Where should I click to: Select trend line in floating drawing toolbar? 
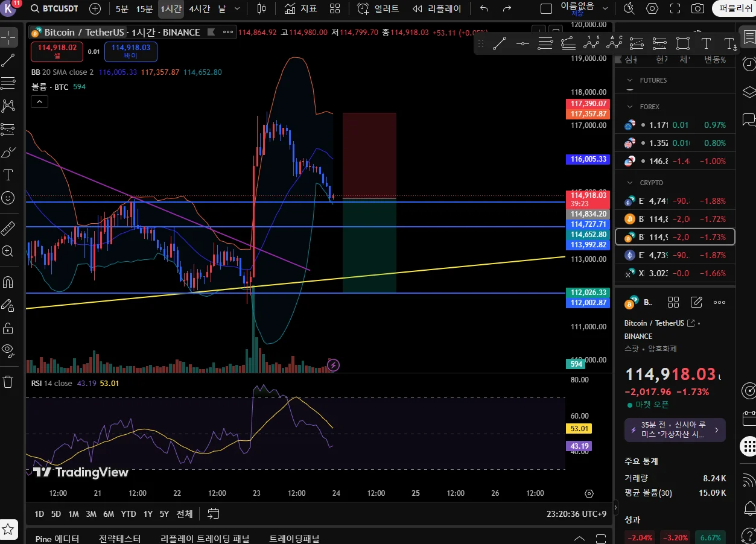499,43
